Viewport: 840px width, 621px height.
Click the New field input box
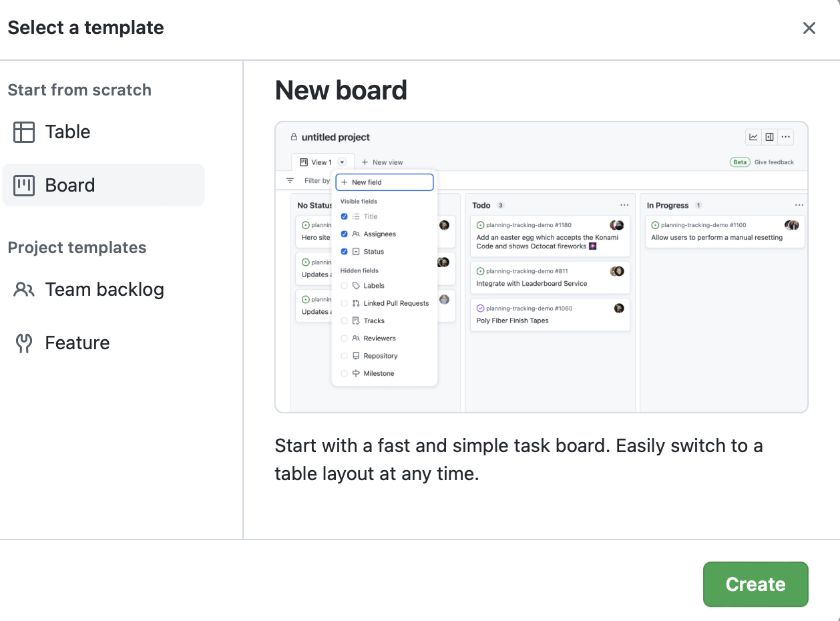click(385, 182)
